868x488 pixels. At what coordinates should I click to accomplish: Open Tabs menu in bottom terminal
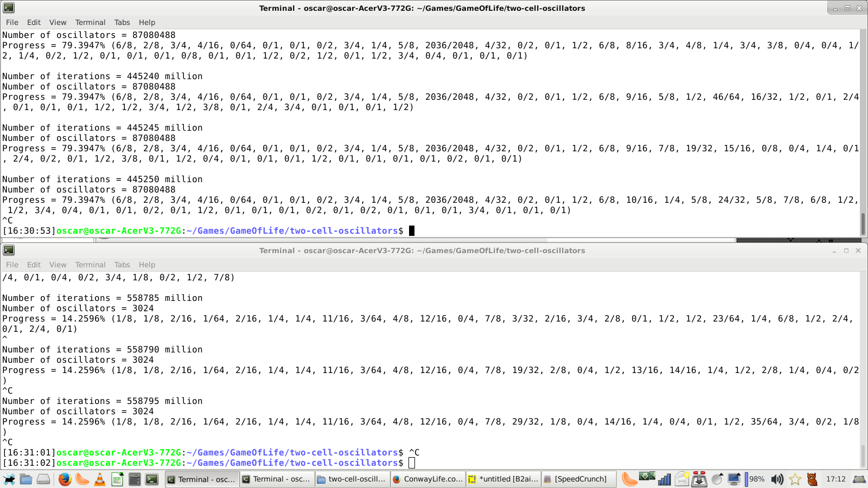122,265
